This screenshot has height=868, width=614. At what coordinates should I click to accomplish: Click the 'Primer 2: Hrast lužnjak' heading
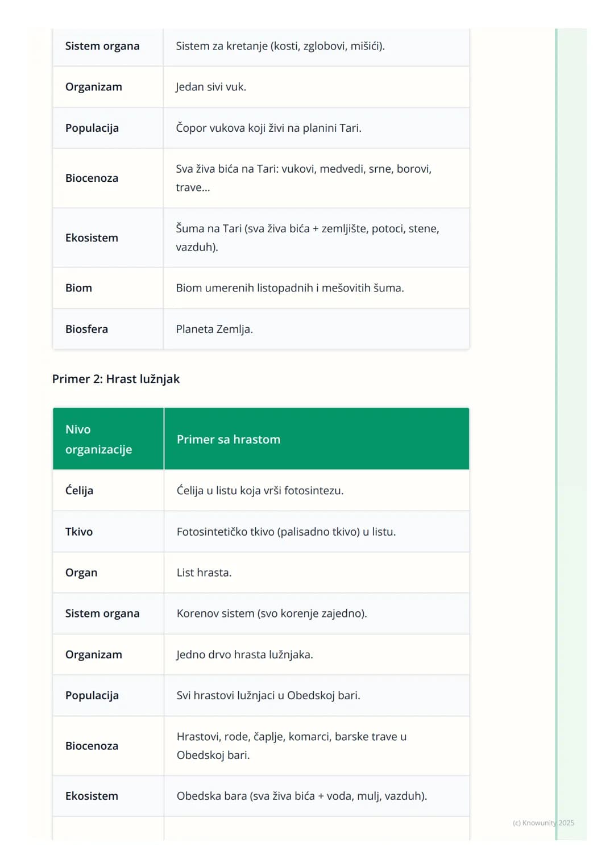pyautogui.click(x=116, y=379)
